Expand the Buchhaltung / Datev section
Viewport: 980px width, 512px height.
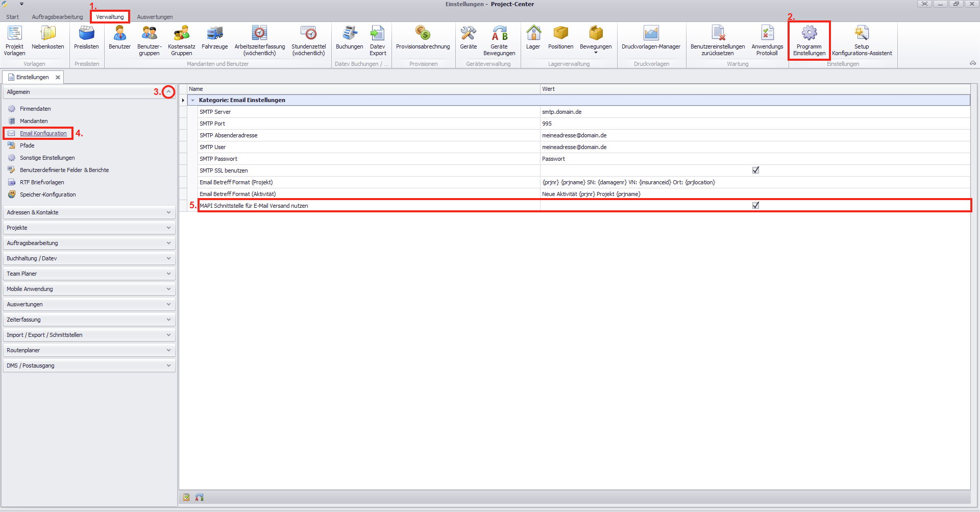(168, 258)
